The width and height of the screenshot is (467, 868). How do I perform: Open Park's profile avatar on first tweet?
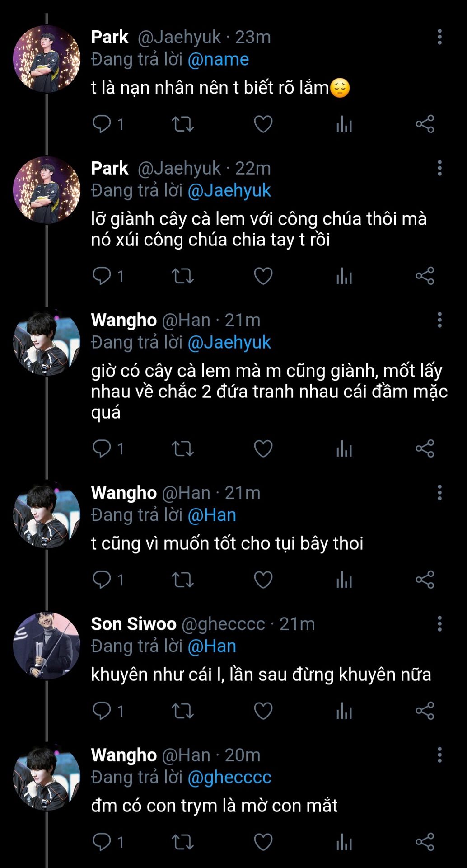pyautogui.click(x=46, y=59)
